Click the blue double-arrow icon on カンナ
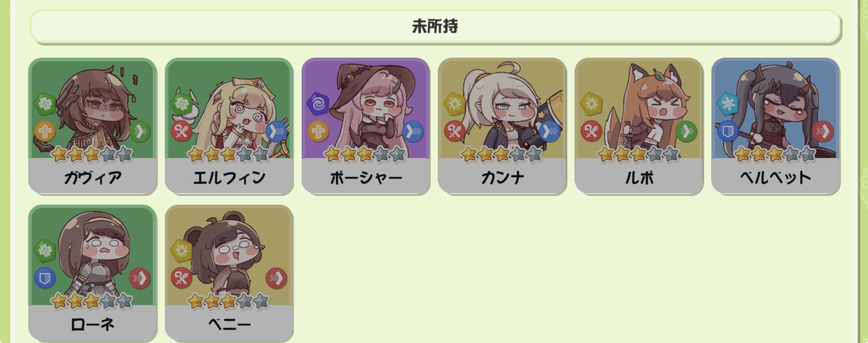868x343 pixels. coord(549,132)
